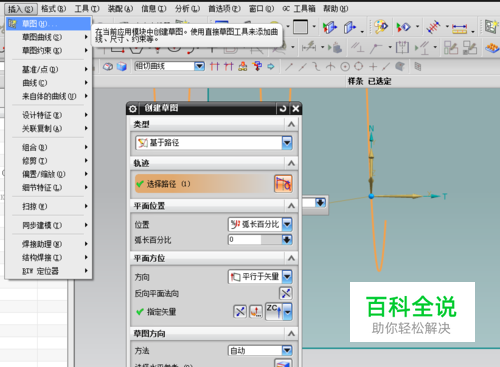Viewport: 500px width, 367px height.
Task: Collapse the 草图方向 section
Action: pos(291,333)
